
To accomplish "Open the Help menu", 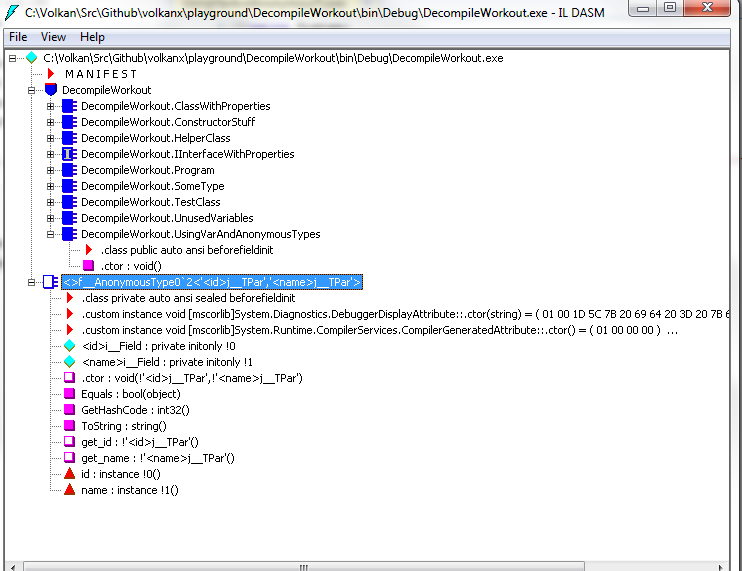I will click(92, 37).
